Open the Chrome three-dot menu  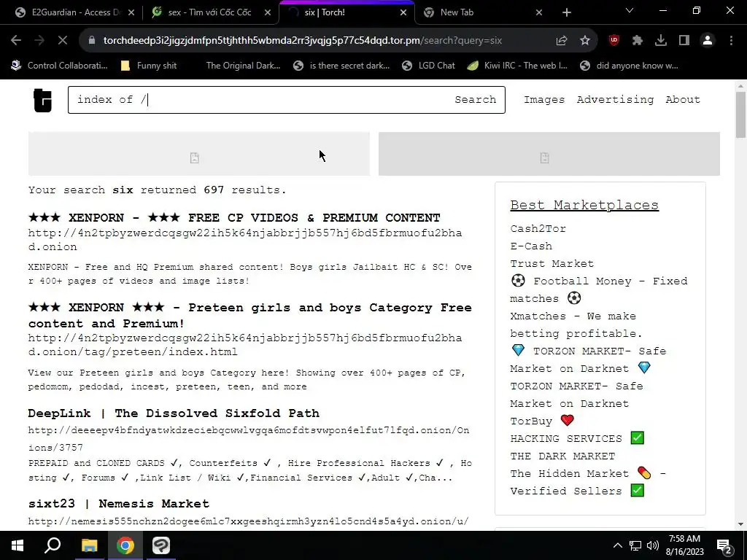(731, 41)
